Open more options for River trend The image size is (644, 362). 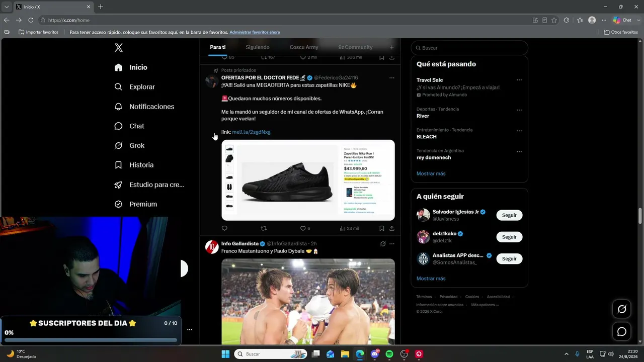coord(519,110)
